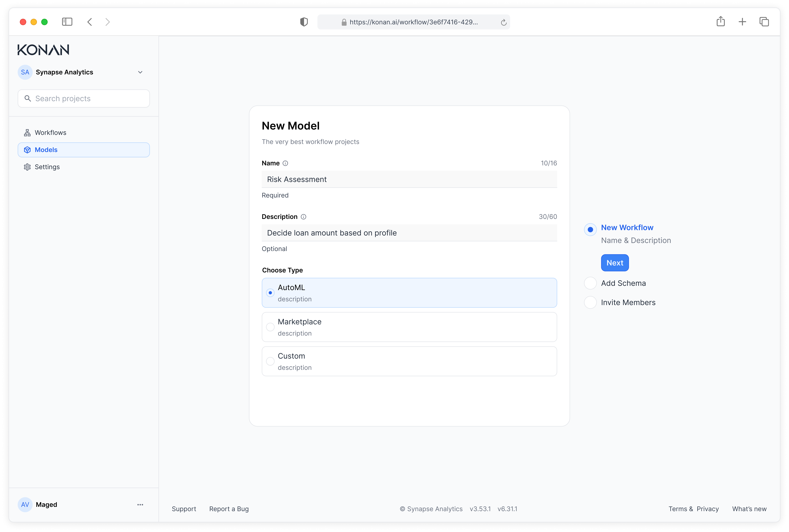This screenshot has height=532, width=789.
Task: Click the Invite Members step indicator
Action: (x=590, y=302)
